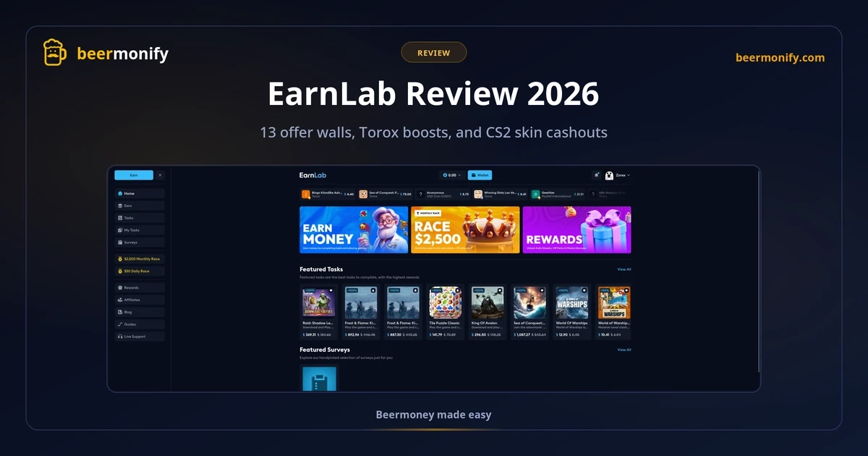Viewport: 868px width, 456px height.
Task: Click the Beermoney made easy tagline
Action: (x=433, y=415)
